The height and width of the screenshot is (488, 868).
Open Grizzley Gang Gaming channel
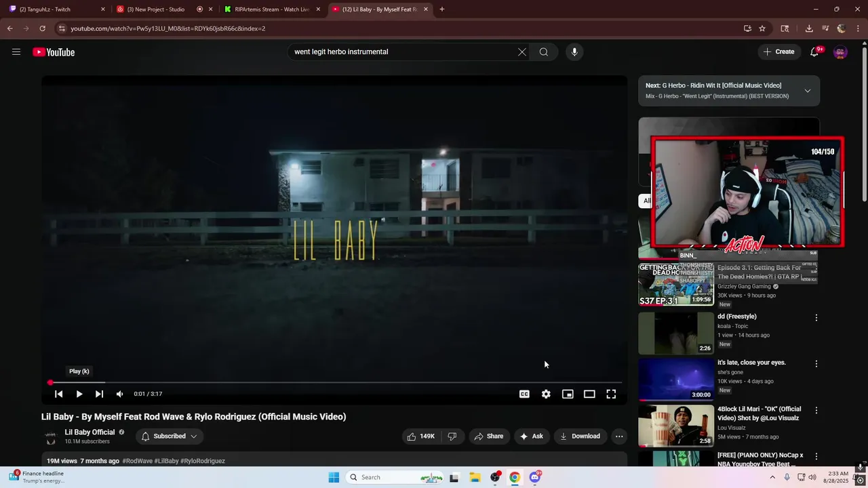pyautogui.click(x=744, y=287)
